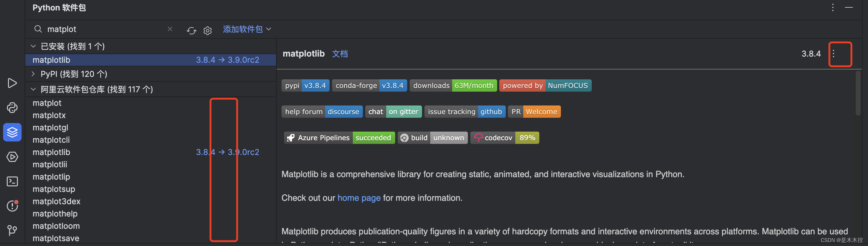Open the Run tool window icon
This screenshot has height=246, width=868.
tap(12, 83)
